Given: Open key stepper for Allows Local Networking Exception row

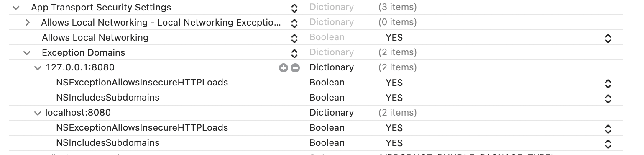Looking at the screenshot, I should (x=294, y=23).
